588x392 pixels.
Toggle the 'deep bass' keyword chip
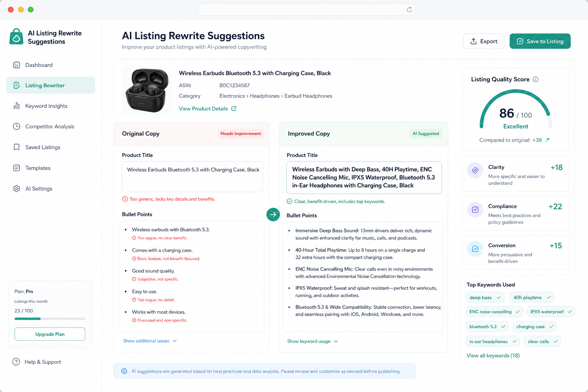[x=485, y=297]
